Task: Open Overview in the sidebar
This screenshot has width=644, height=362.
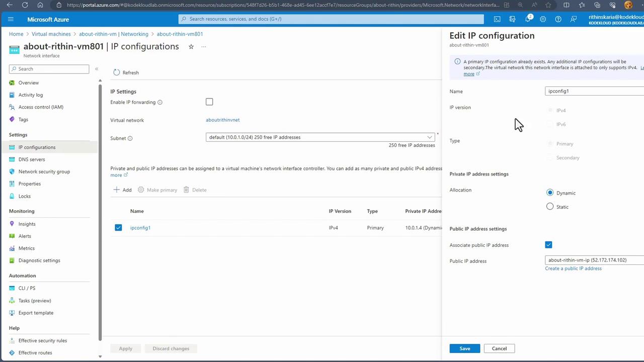Action: click(x=29, y=83)
